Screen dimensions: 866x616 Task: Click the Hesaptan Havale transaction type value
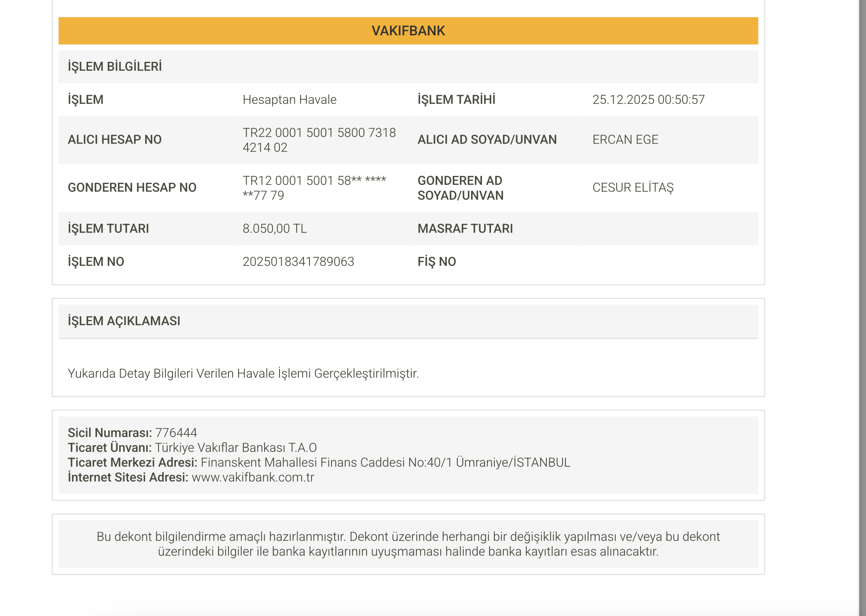289,100
